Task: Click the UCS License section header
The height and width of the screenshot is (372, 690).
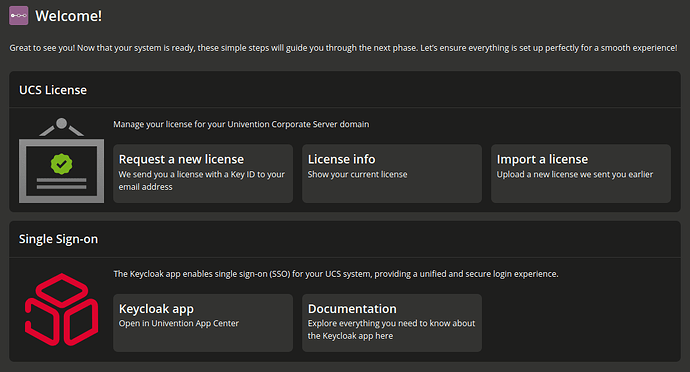Action: [53, 90]
